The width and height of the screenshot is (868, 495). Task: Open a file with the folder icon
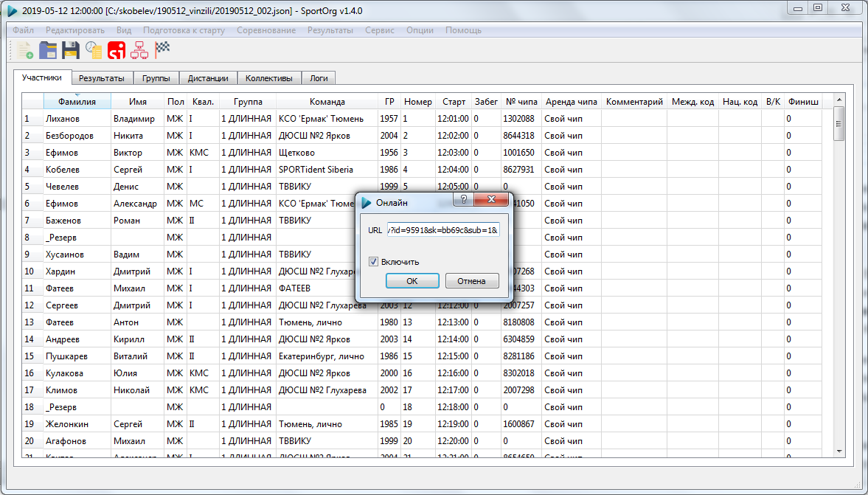48,50
